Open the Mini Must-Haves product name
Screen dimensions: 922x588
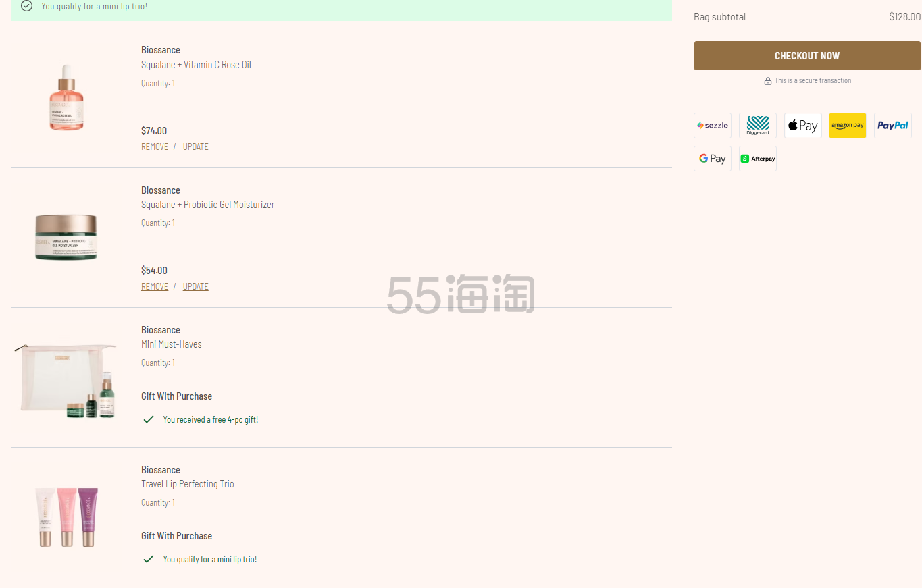tap(172, 344)
